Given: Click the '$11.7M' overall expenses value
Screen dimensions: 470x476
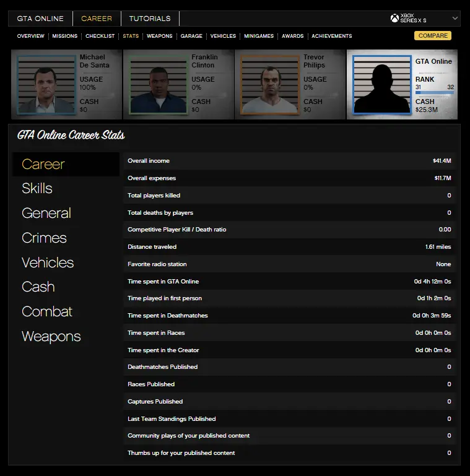Looking at the screenshot, I should pos(443,178).
